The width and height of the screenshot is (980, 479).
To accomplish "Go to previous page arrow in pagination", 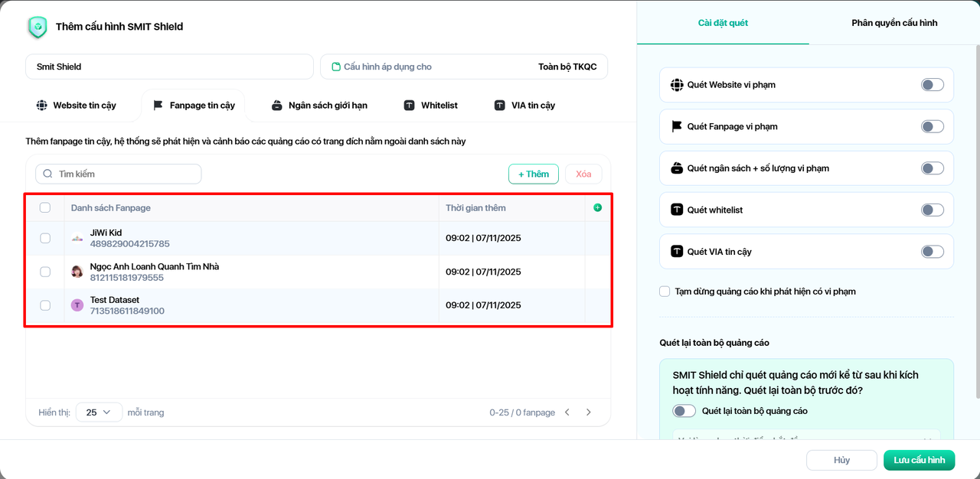I will (567, 412).
